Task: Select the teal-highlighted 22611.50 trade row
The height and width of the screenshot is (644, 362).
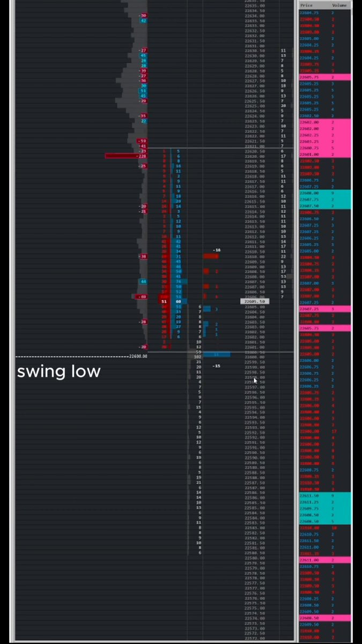Action: pos(324,495)
